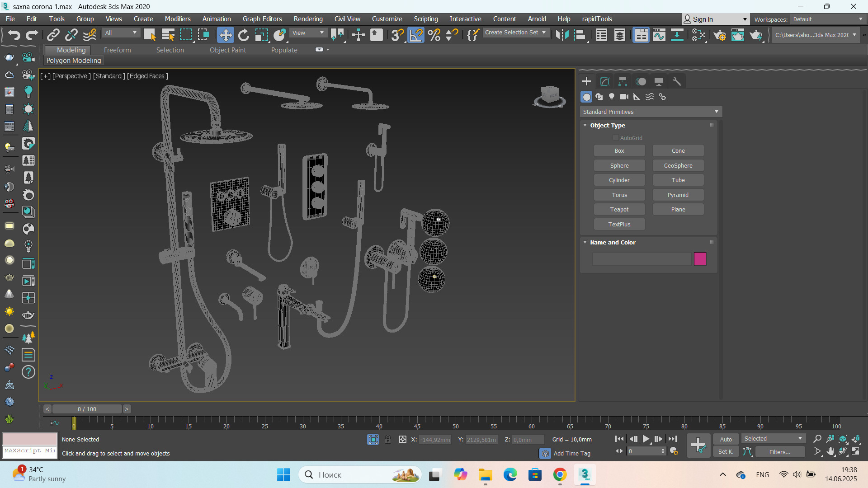The width and height of the screenshot is (868, 488).
Task: Switch to Freeform ribbon tab
Action: coord(117,50)
